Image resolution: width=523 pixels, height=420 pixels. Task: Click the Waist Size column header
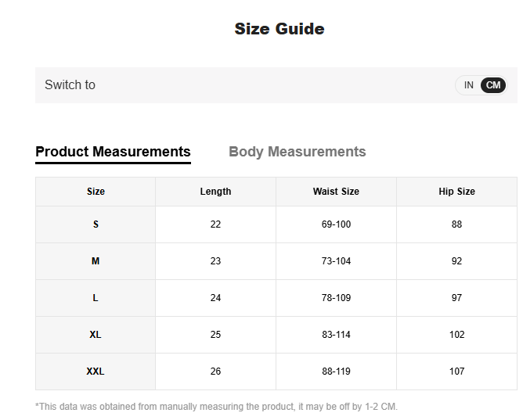[x=336, y=192]
